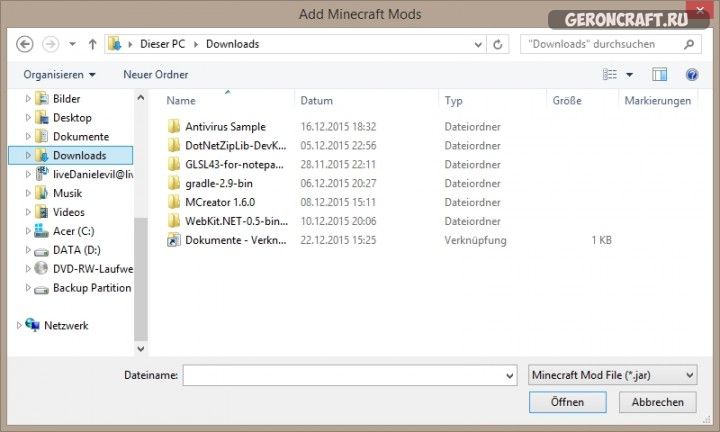Toggle the preview pane icon
This screenshot has width=720, height=432.
pyautogui.click(x=659, y=75)
